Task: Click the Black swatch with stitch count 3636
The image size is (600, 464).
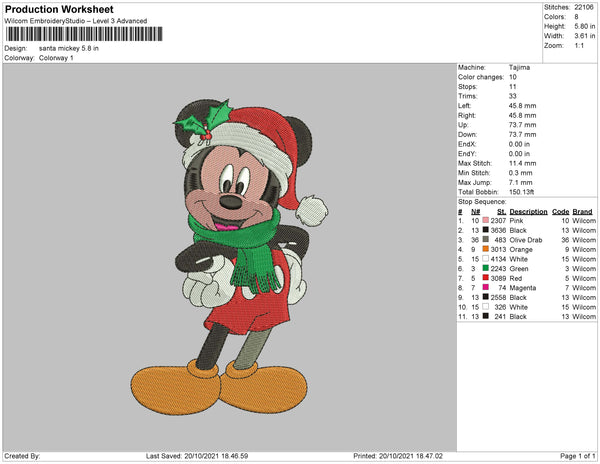Action: click(485, 231)
